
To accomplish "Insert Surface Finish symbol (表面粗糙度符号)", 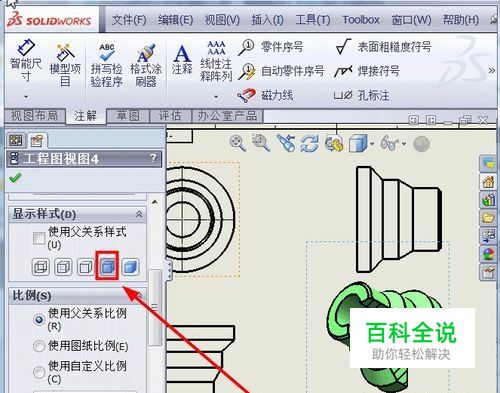I will [383, 47].
